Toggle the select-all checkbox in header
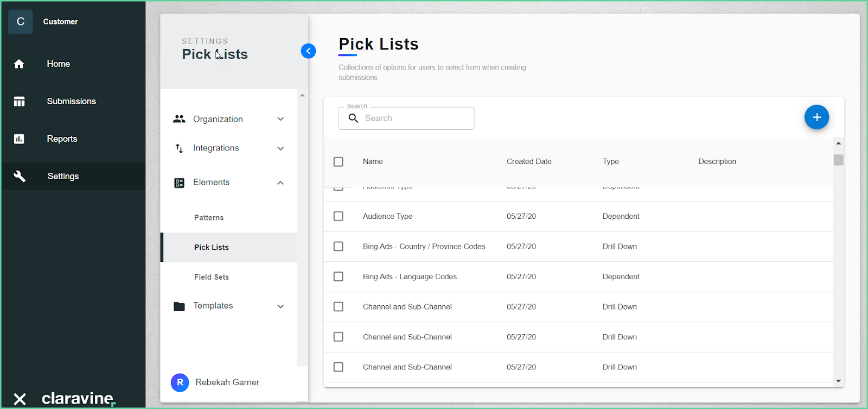Viewport: 868px width, 409px height. (x=339, y=162)
